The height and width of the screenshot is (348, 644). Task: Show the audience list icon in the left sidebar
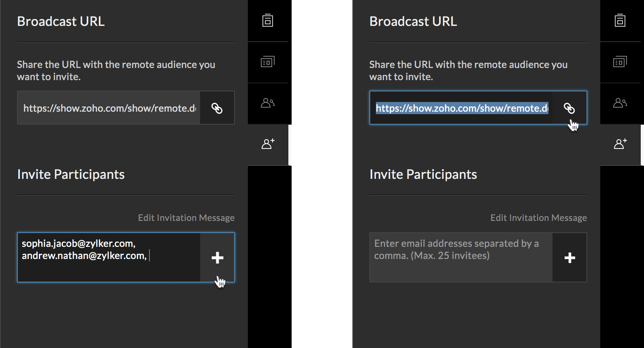coord(268,103)
